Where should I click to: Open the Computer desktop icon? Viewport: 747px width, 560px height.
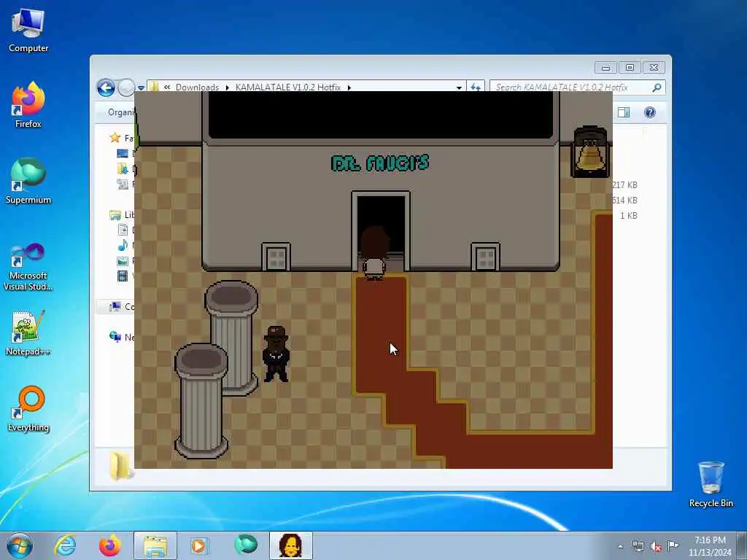pos(28,30)
